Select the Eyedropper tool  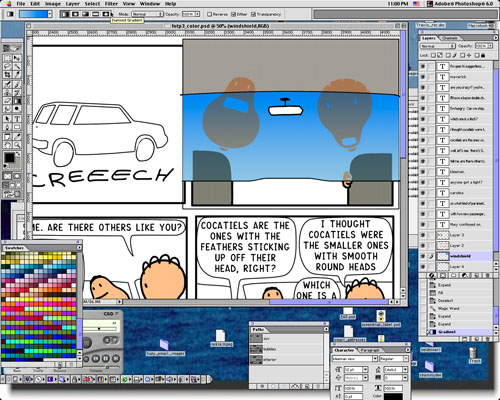(17, 137)
